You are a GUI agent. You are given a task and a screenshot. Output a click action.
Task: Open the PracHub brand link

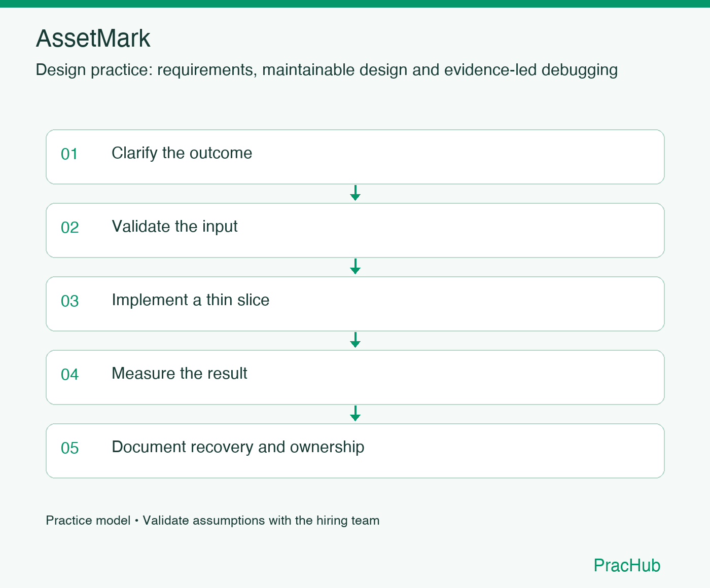627,565
